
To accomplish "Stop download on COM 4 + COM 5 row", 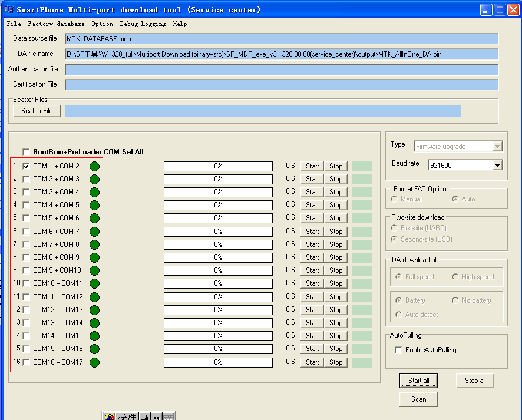I will tap(336, 205).
